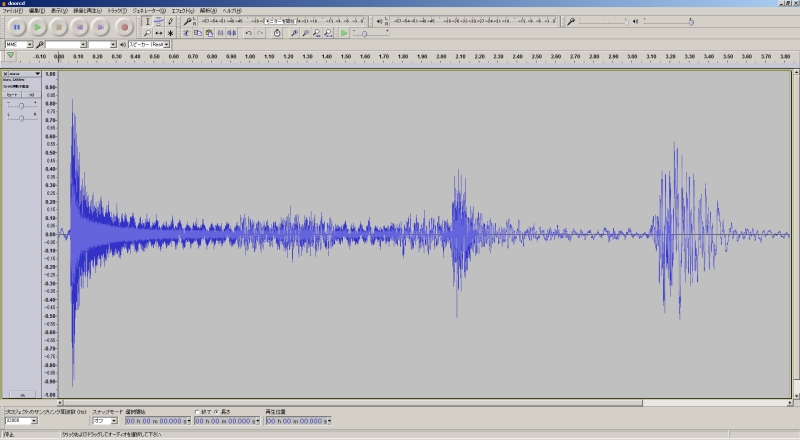Viewport: 800px width, 440px height.
Task: Click the Sync-Lock clock icon
Action: coord(277,33)
